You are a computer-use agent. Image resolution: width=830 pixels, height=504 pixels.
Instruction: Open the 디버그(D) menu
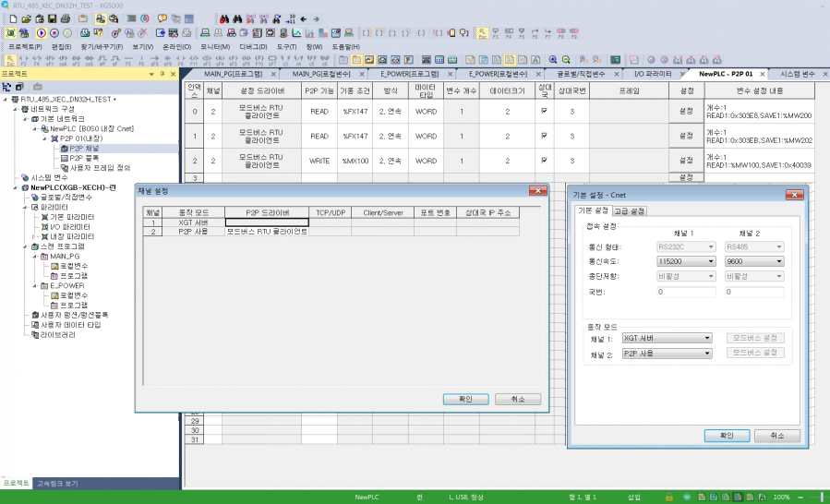coord(253,46)
